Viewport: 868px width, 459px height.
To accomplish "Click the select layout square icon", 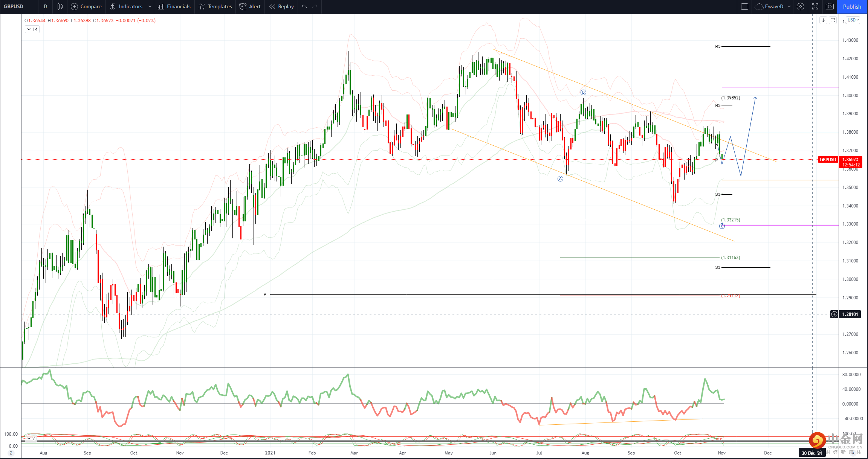I will coord(744,6).
